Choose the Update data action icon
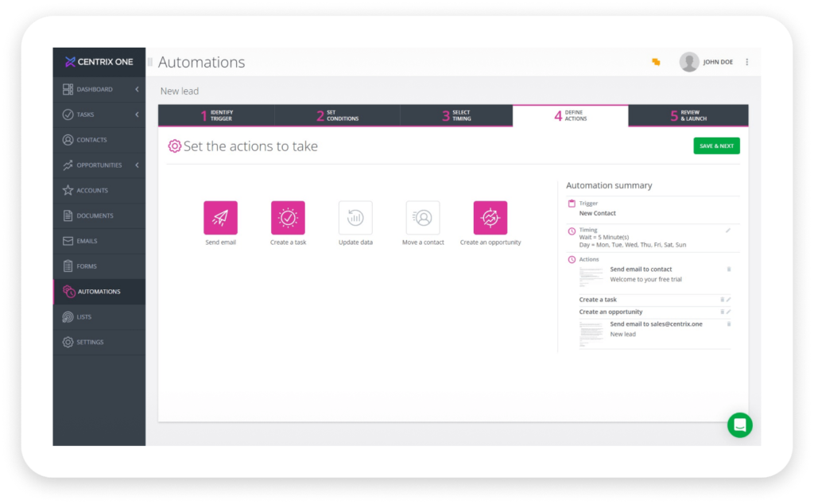 [355, 216]
